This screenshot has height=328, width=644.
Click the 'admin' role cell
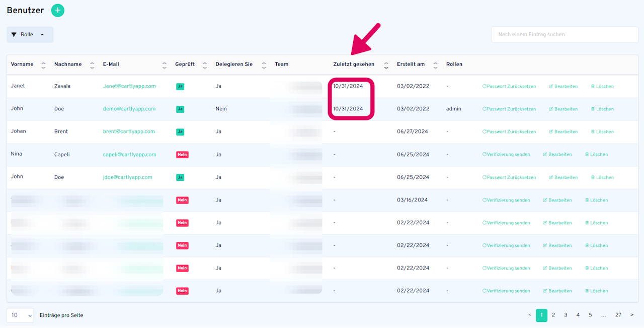tap(454, 109)
